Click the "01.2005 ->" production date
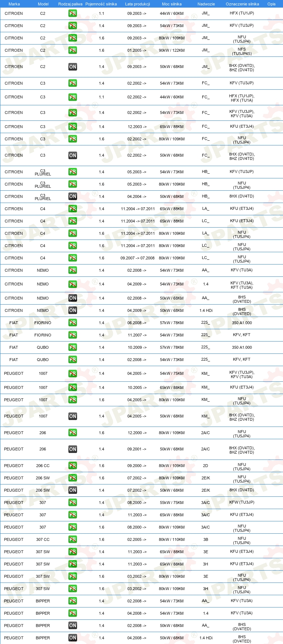 tap(137, 50)
